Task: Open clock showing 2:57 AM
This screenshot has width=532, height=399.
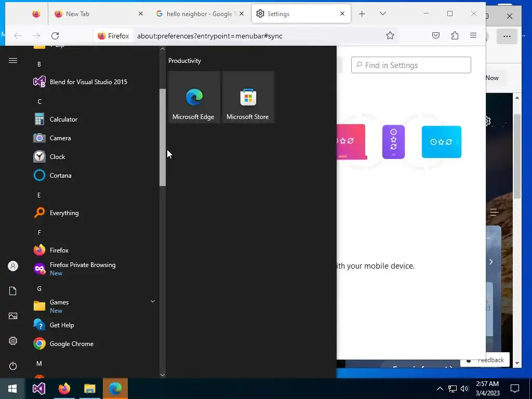Action: [x=487, y=389]
